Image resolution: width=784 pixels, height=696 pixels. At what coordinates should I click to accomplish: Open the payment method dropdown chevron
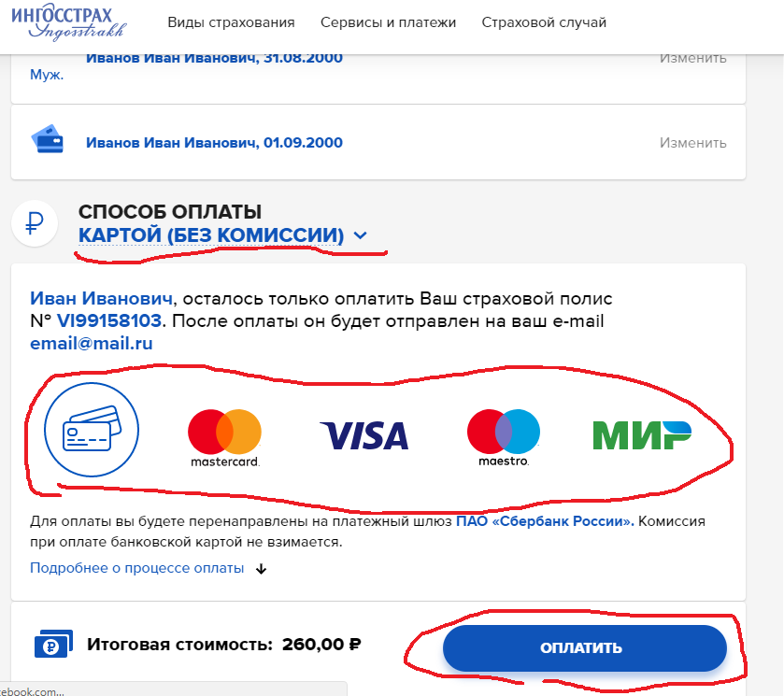(x=360, y=235)
